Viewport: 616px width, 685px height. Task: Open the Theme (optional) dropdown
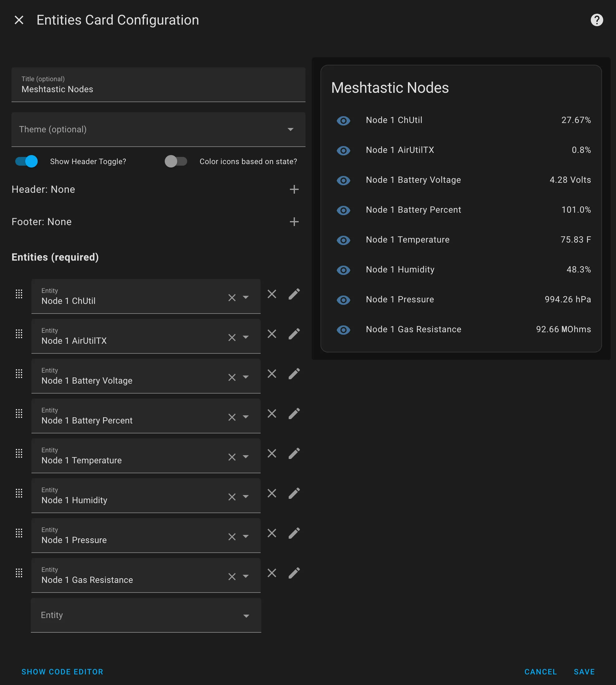159,129
